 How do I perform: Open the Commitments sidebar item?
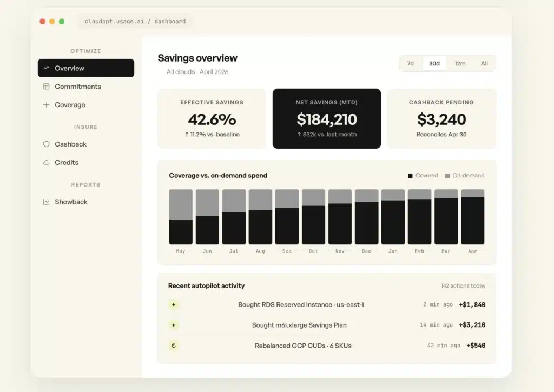pyautogui.click(x=86, y=87)
